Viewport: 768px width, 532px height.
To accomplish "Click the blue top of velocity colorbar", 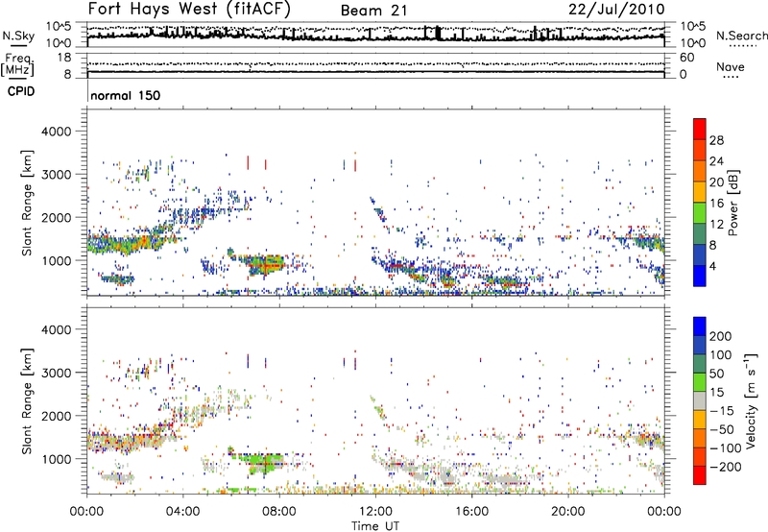I will point(700,326).
